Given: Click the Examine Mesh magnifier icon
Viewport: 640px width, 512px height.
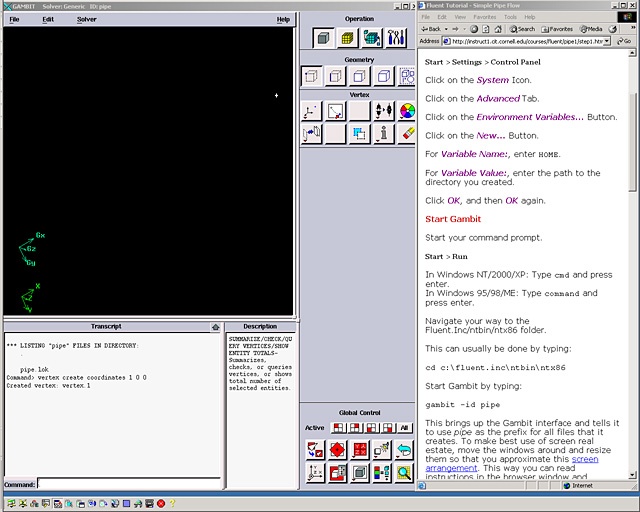Looking at the screenshot, I should [404, 472].
